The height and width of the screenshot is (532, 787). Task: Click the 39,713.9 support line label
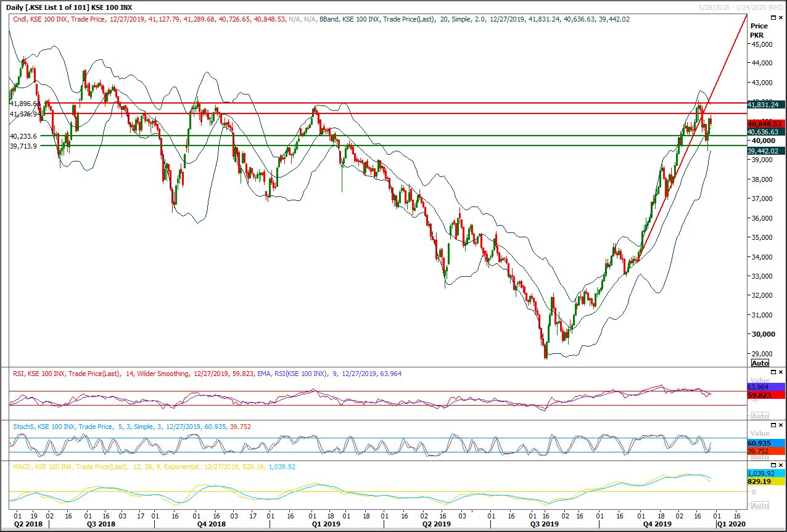coord(23,146)
